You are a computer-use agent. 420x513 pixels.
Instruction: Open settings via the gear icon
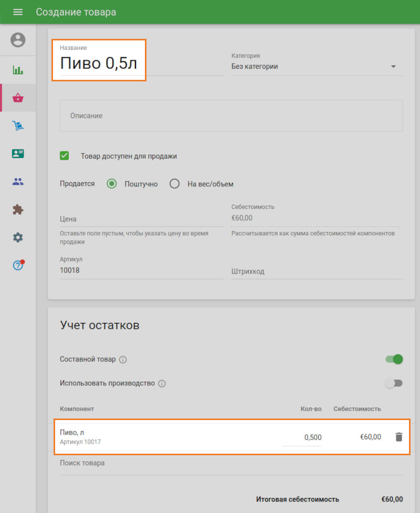[18, 237]
